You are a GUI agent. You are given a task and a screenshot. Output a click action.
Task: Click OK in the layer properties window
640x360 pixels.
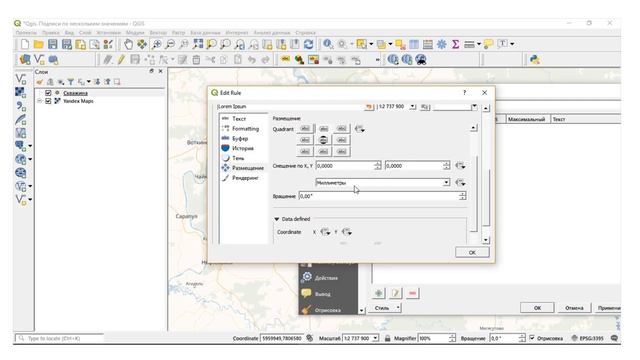tap(537, 308)
